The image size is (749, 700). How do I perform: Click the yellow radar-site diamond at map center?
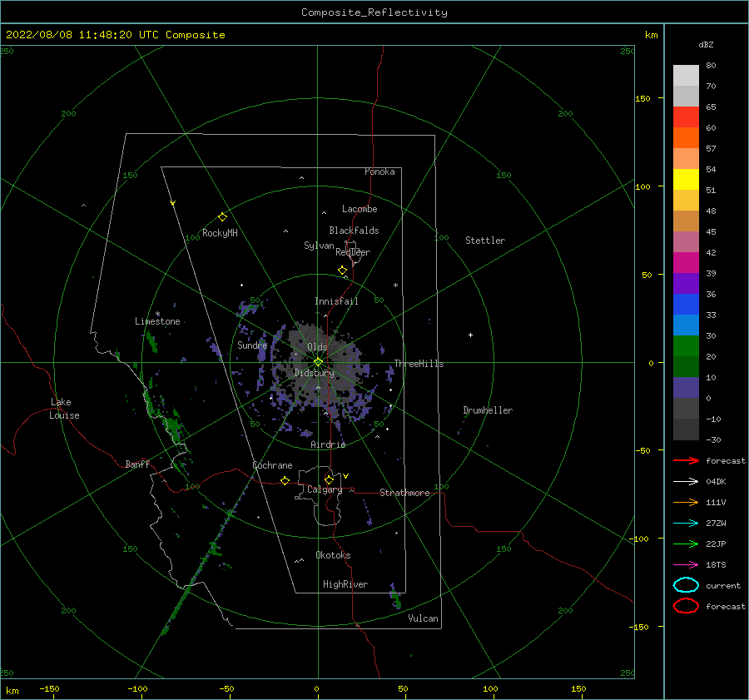coord(318,362)
